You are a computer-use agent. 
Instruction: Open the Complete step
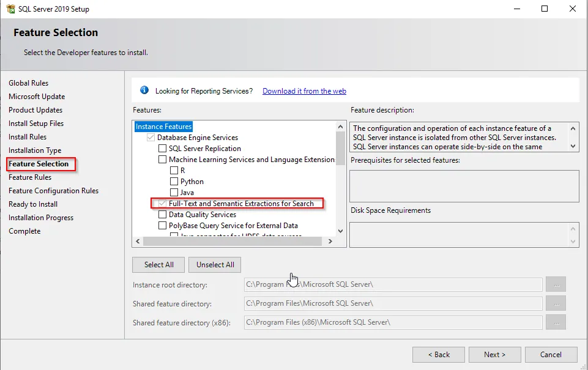(x=24, y=231)
